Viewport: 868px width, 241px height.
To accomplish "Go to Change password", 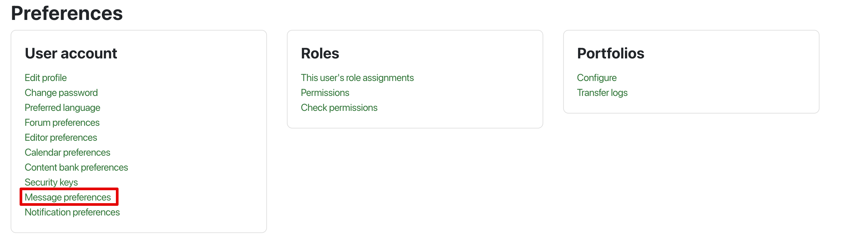I will [x=61, y=93].
